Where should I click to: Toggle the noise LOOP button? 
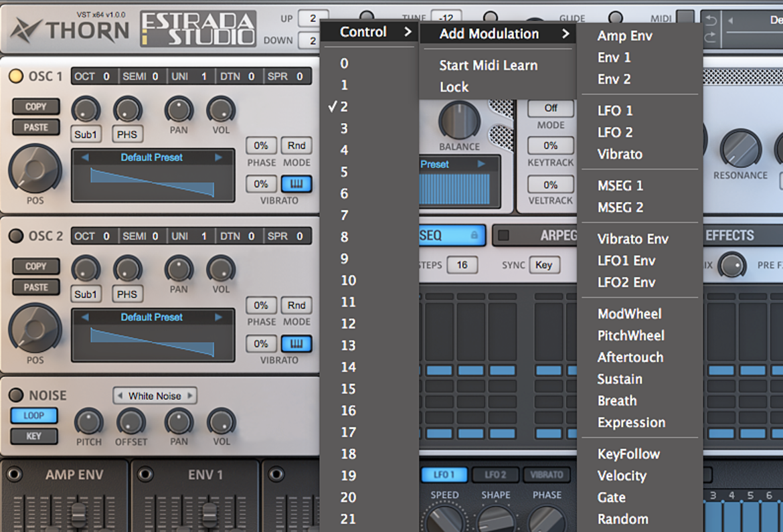tap(33, 416)
